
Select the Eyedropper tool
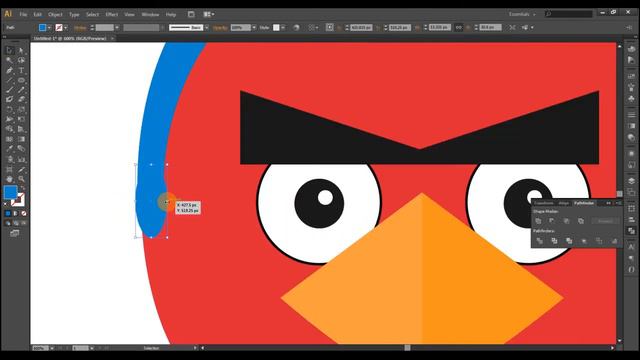(9, 149)
